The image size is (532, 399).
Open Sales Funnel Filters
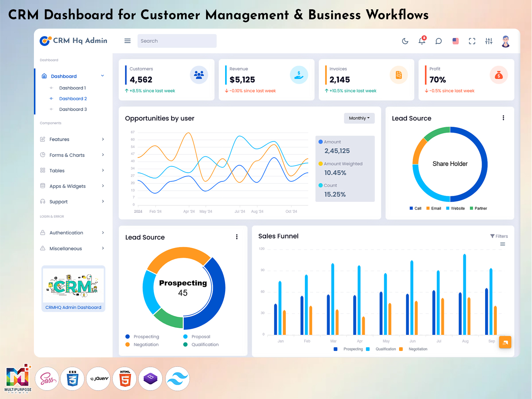click(x=499, y=236)
